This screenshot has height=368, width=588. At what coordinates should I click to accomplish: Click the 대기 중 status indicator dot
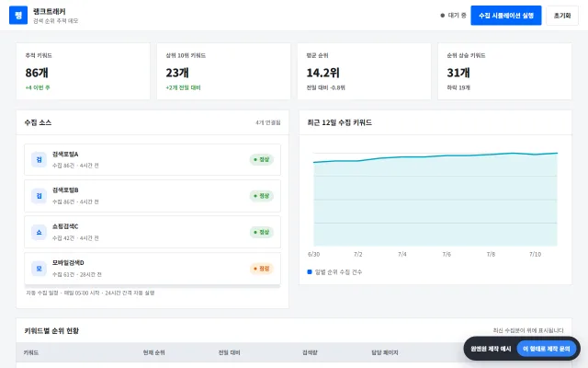tap(443, 16)
